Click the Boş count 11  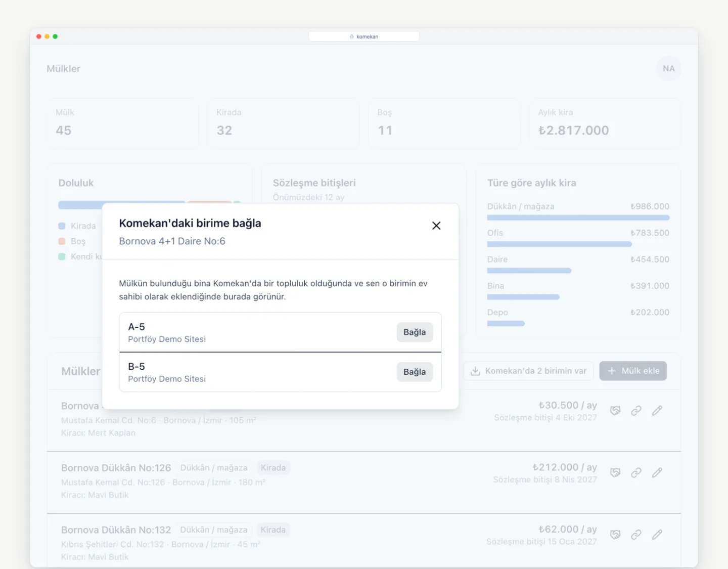[385, 130]
